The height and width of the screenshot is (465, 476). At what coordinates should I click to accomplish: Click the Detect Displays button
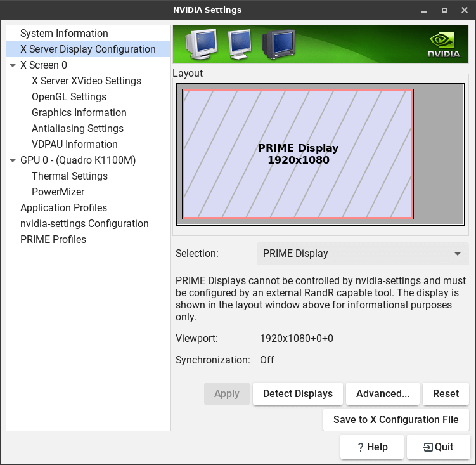297,393
